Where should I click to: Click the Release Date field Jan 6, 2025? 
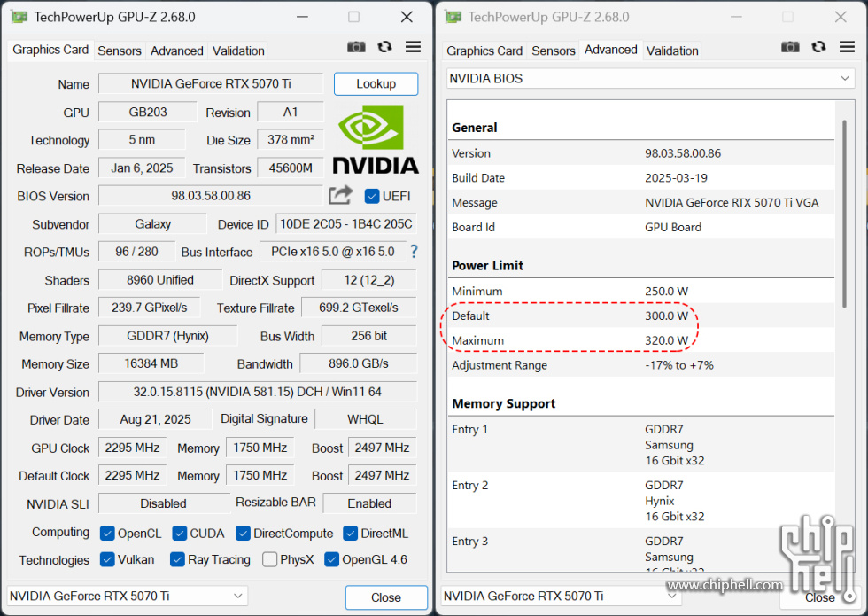(x=142, y=168)
